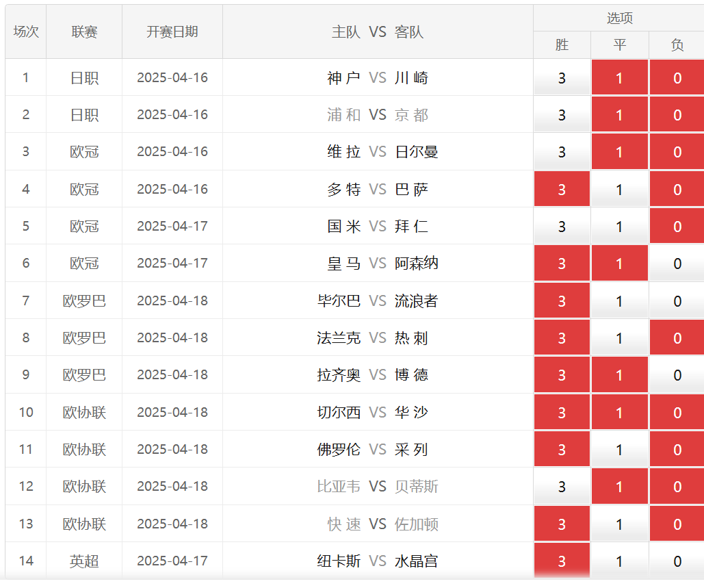Toggle loss option 0 for 快速 vs 佐加顿

click(677, 524)
